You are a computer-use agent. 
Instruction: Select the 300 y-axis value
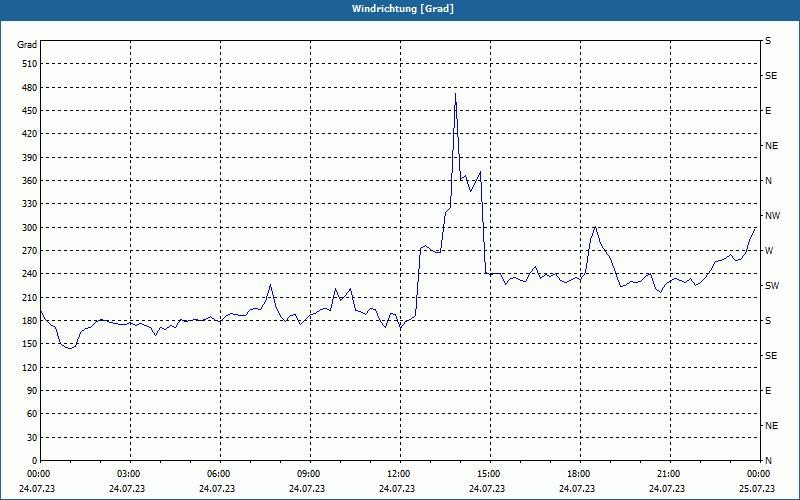click(30, 228)
